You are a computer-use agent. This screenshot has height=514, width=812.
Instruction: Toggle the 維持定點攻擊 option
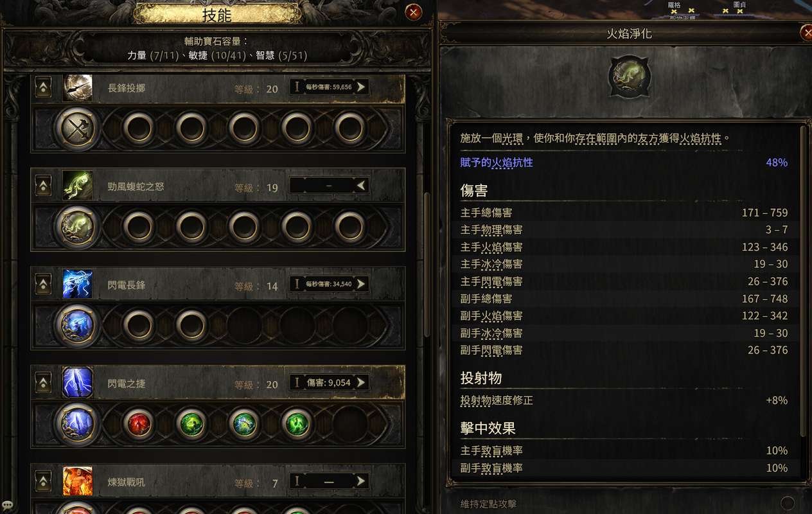tap(788, 503)
